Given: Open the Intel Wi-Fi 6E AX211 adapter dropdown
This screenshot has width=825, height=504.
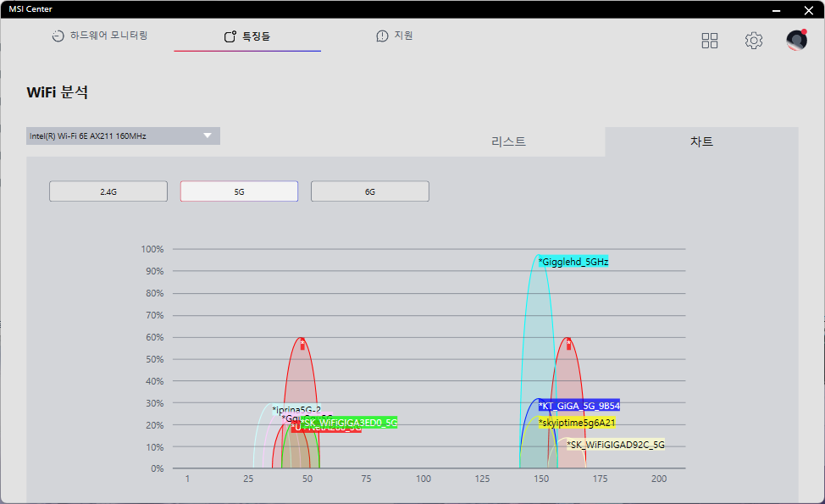Looking at the screenshot, I should click(123, 136).
